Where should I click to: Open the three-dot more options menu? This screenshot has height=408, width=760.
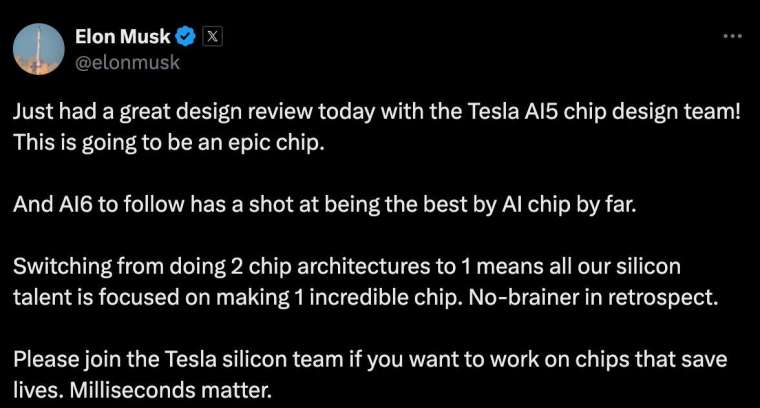pyautogui.click(x=732, y=36)
